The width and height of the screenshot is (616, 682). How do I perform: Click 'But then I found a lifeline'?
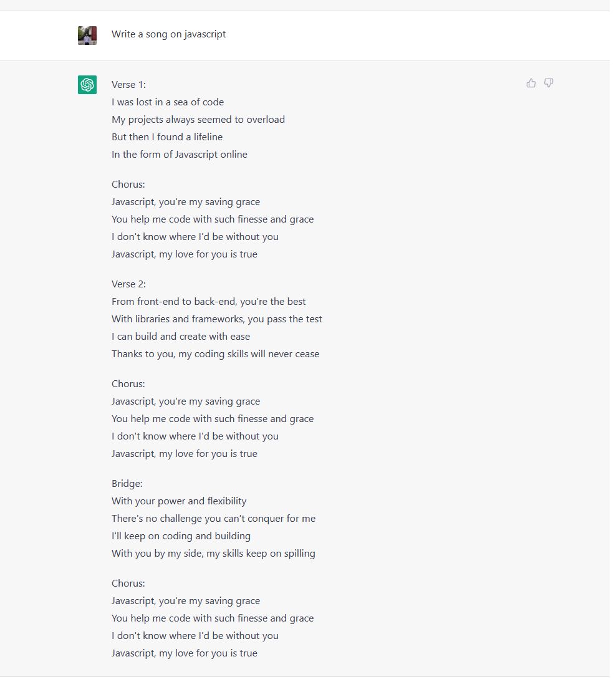(x=169, y=138)
